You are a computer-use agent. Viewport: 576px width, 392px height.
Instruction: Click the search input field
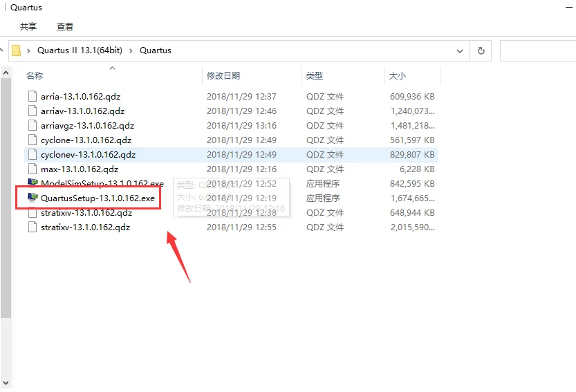[x=538, y=50]
